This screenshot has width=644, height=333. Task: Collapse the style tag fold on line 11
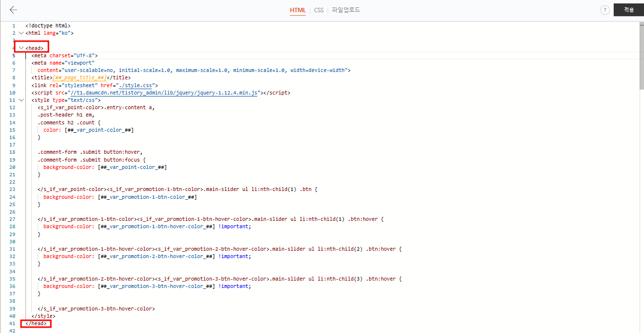pyautogui.click(x=21, y=100)
